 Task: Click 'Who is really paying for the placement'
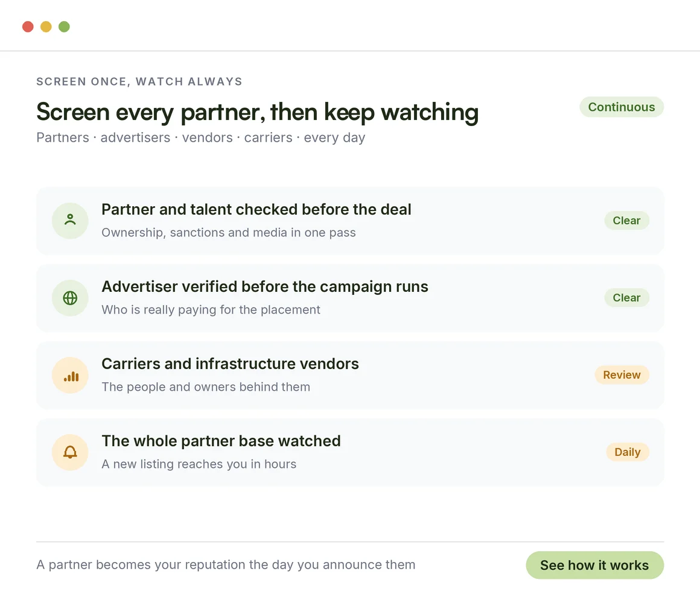(211, 309)
